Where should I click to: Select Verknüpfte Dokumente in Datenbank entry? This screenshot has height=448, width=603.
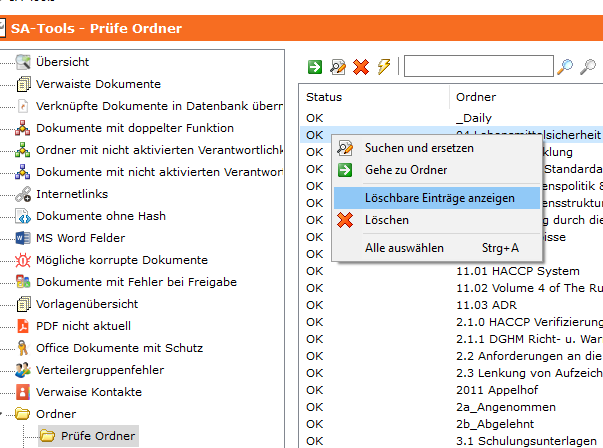159,106
